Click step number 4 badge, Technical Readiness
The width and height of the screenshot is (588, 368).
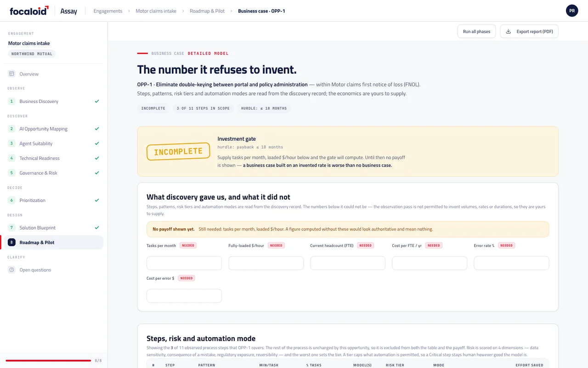coord(11,158)
